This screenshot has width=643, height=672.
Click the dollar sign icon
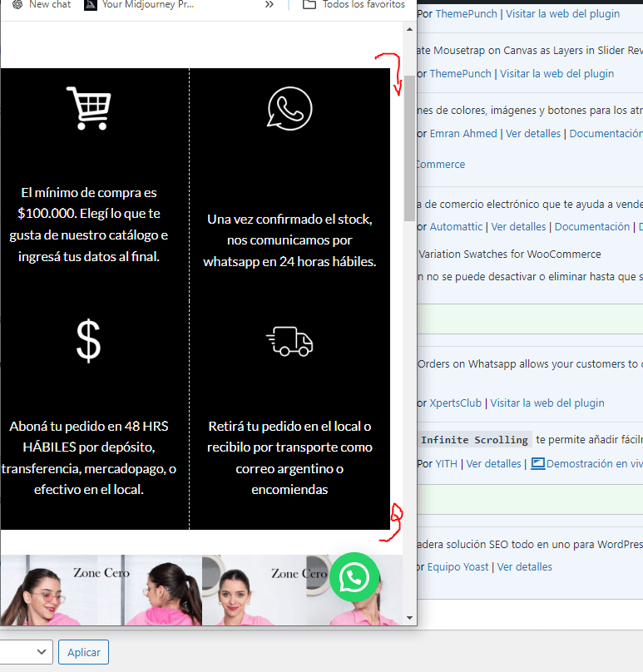point(89,341)
